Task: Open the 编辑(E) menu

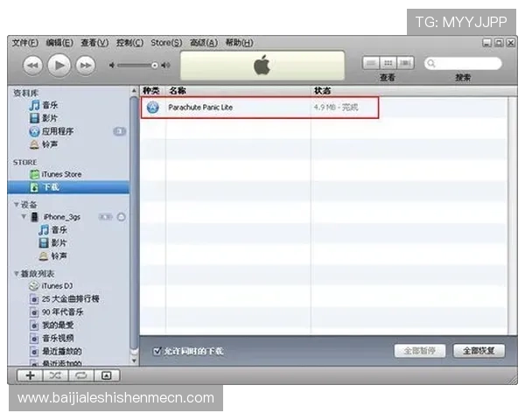Action: click(x=59, y=43)
